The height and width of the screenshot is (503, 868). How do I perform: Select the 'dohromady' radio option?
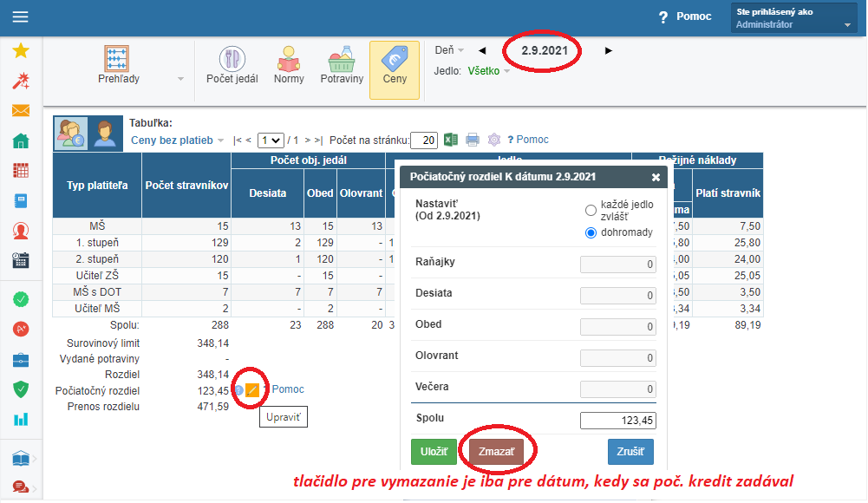(x=591, y=232)
